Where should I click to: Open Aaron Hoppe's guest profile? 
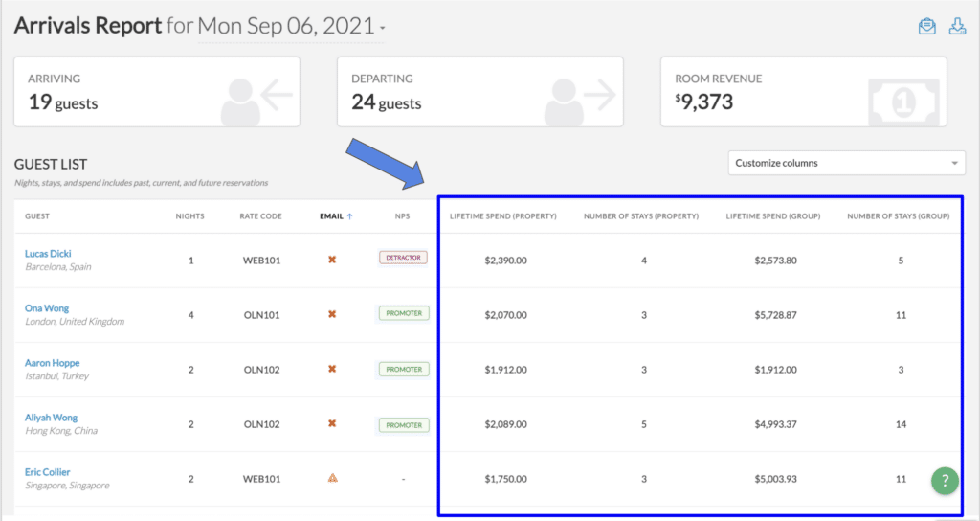click(52, 363)
